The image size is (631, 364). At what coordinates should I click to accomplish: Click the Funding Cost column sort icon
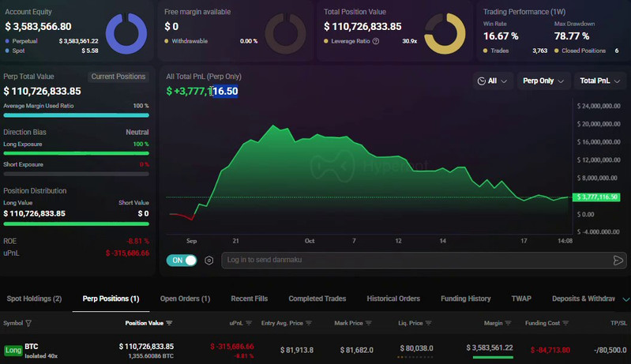point(565,323)
